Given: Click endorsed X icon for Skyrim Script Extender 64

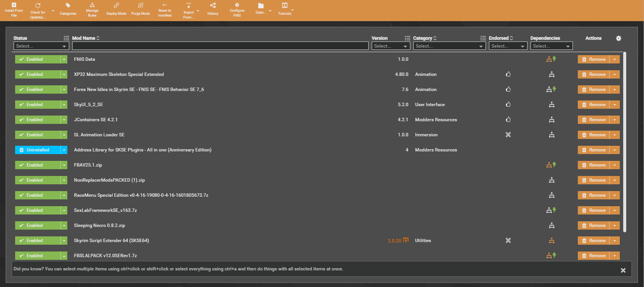Looking at the screenshot, I should coord(508,241).
